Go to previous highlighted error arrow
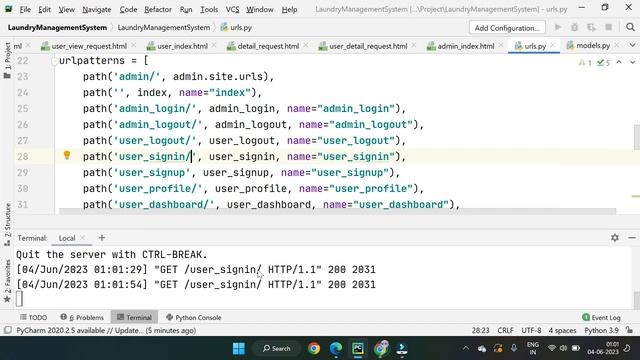This screenshot has width=640, height=360. tap(619, 62)
